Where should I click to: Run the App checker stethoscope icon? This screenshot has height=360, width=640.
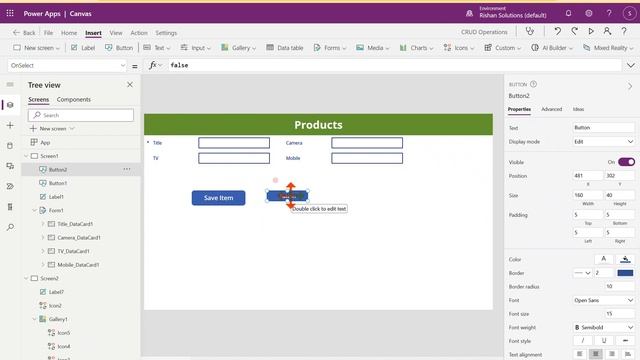click(x=530, y=31)
